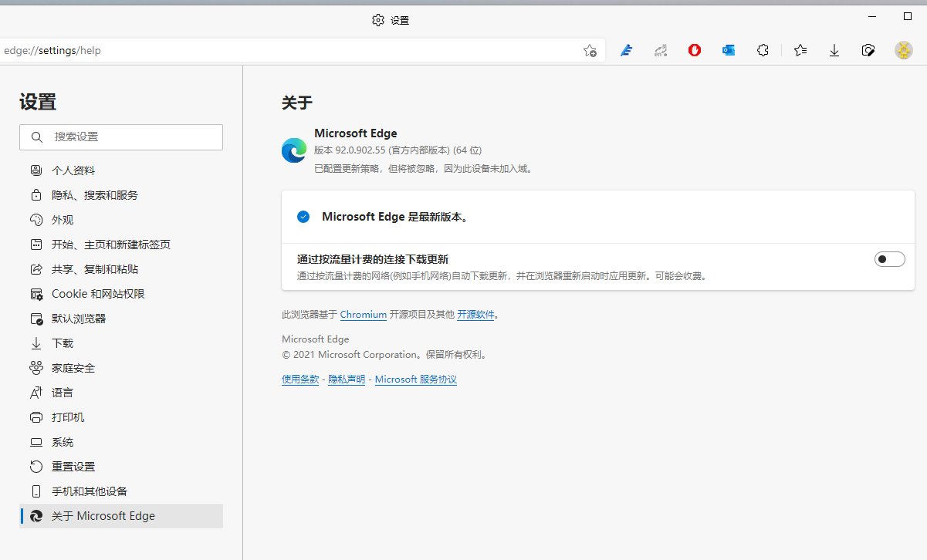Image resolution: width=927 pixels, height=560 pixels.
Task: Click the magnifier icon in search settings box
Action: click(36, 137)
